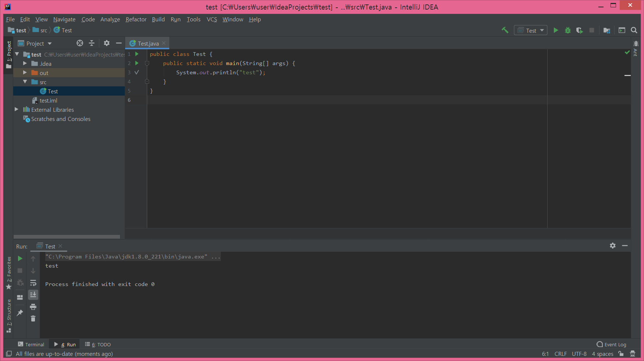Click down stack trace arrow in Run panel
Viewport: 644px width, 361px height.
33,271
